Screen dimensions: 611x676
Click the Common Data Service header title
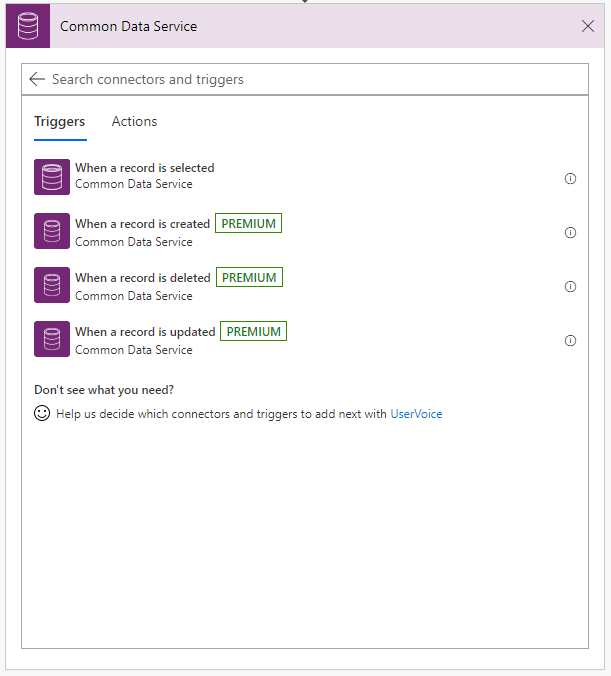128,26
